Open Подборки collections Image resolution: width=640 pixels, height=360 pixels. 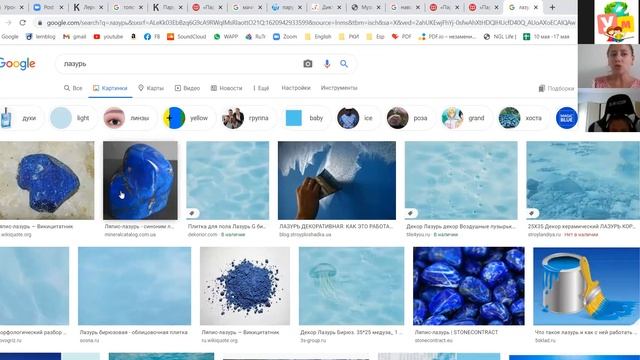556,88
